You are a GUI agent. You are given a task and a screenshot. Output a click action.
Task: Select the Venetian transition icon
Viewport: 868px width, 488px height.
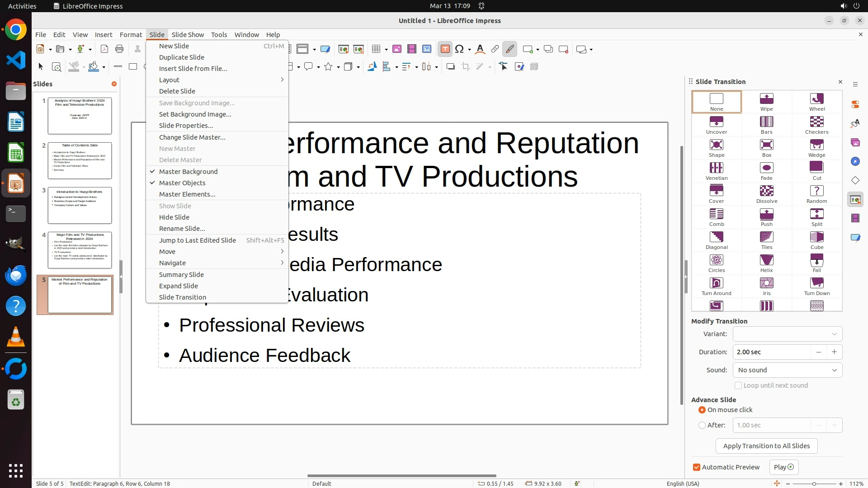[716, 171]
